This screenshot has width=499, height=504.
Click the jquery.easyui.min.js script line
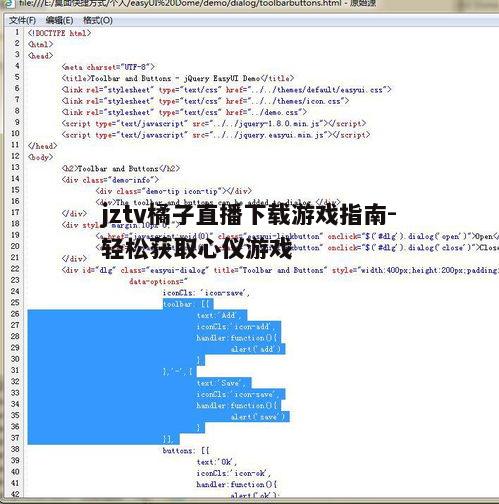(216, 135)
